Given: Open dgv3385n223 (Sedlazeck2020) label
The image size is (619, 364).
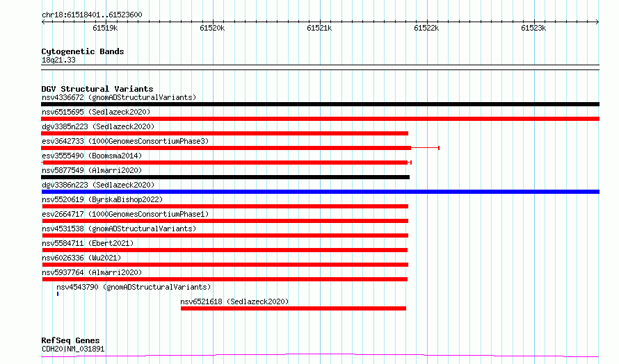Looking at the screenshot, I should (98, 126).
